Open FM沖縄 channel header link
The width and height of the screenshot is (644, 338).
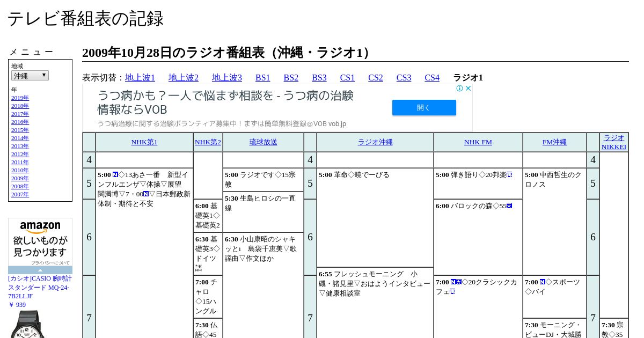(554, 142)
